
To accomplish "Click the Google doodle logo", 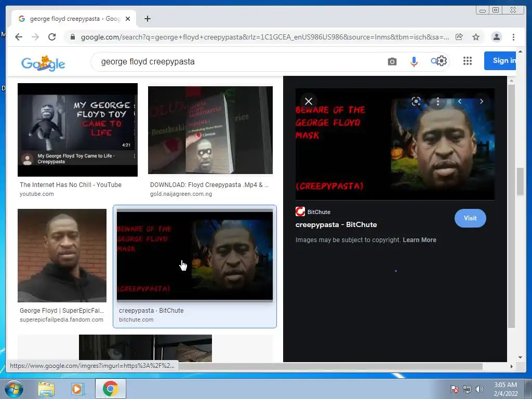I will pos(43,63).
